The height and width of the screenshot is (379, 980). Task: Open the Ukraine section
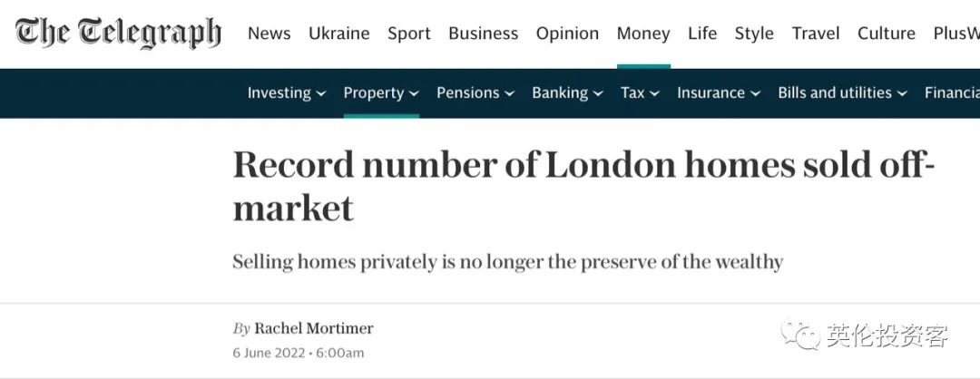[339, 33]
